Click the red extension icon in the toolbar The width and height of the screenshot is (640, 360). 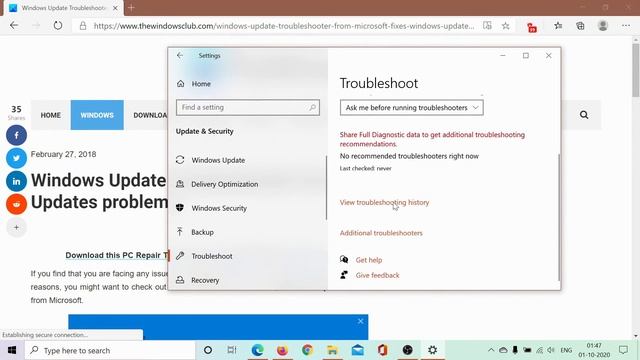pyautogui.click(x=532, y=27)
